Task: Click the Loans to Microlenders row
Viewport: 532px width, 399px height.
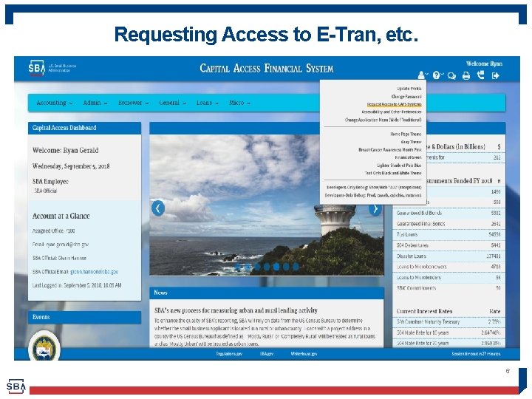Action: (449, 278)
